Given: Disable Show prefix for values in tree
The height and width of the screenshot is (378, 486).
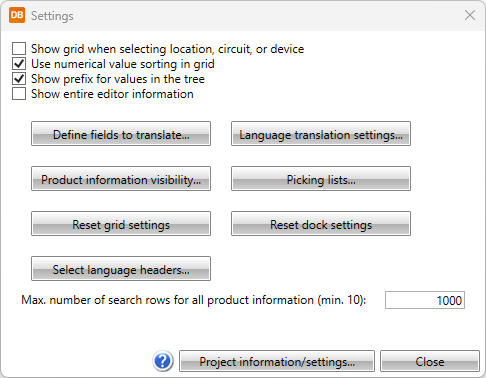Looking at the screenshot, I should (x=19, y=79).
